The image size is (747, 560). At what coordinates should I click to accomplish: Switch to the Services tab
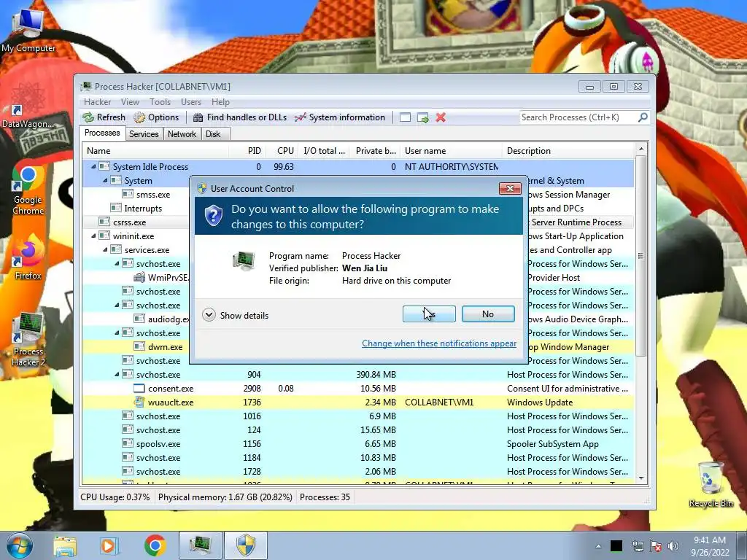tap(144, 134)
